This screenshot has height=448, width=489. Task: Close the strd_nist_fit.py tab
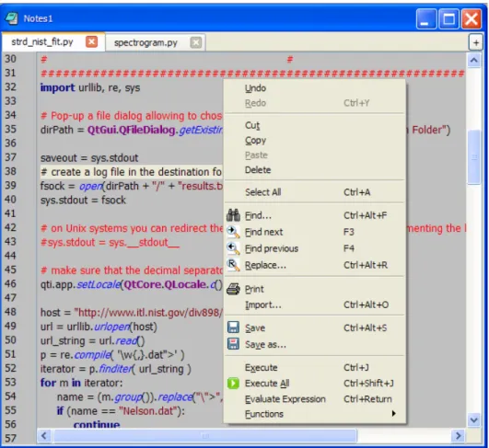(91, 41)
